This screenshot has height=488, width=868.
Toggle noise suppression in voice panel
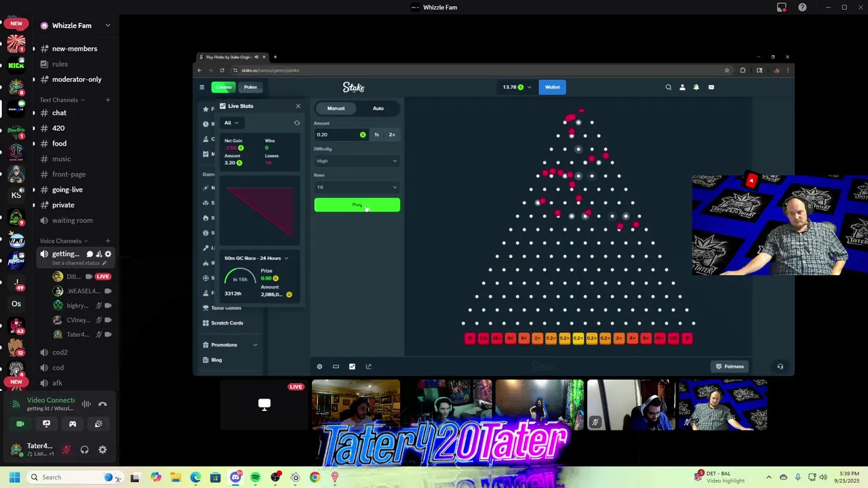click(86, 404)
